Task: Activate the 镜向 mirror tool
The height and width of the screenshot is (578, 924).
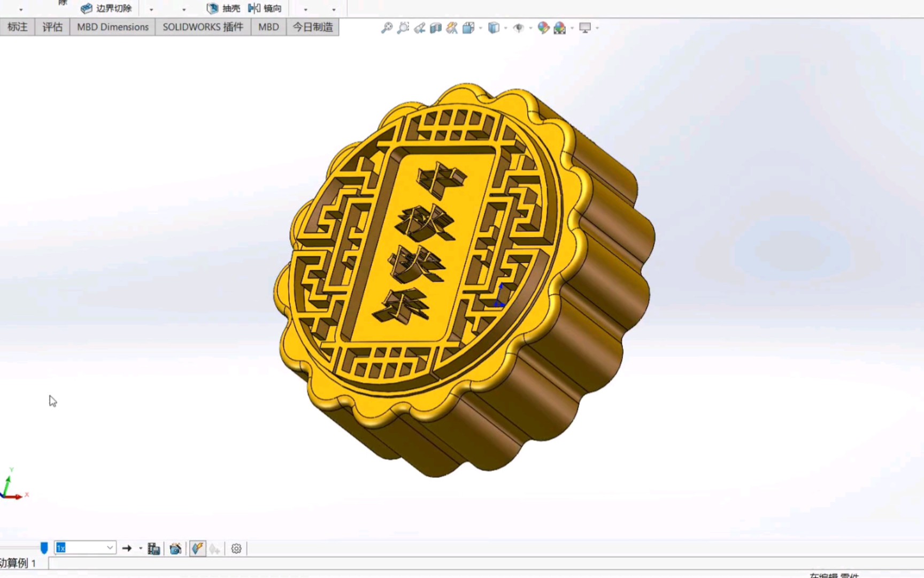Action: click(265, 8)
